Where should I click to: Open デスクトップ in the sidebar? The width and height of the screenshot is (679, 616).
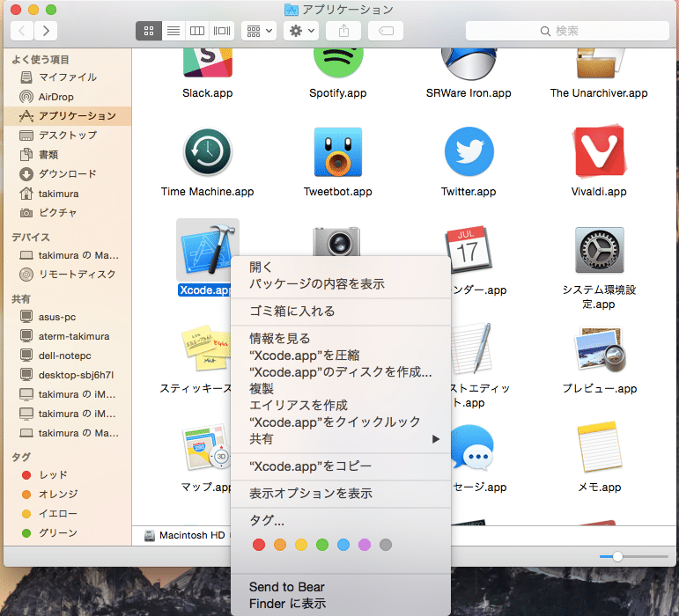click(67, 136)
